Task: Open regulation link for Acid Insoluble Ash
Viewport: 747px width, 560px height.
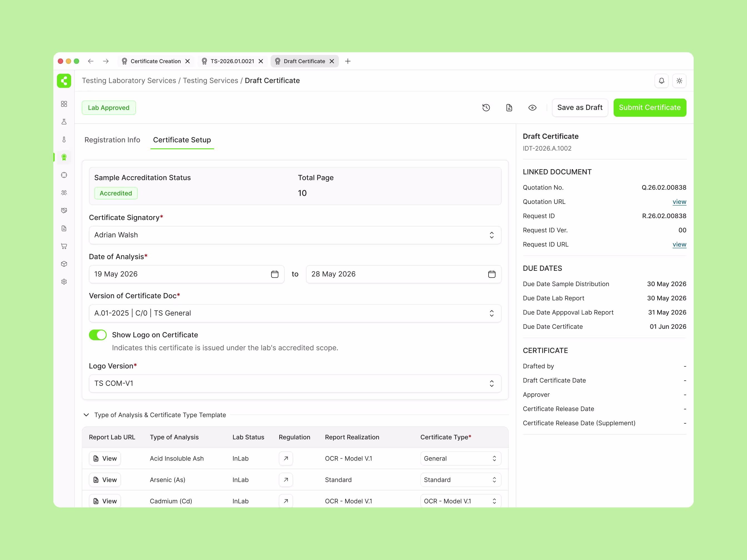Action: pos(286,458)
